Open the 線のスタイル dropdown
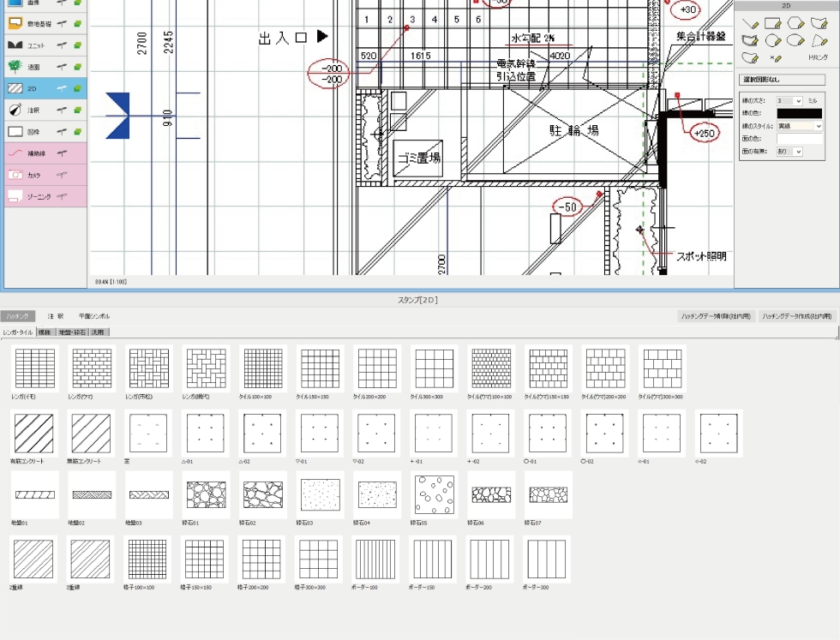The width and height of the screenshot is (840, 640). coord(818,126)
